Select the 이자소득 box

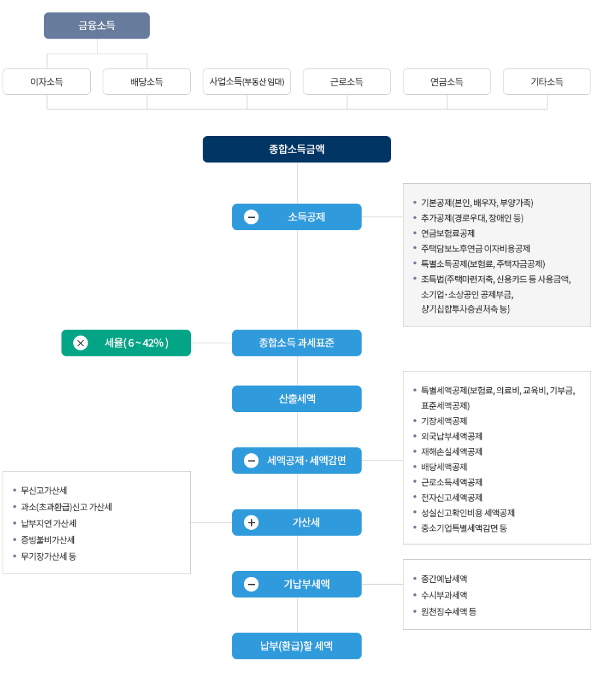pyautogui.click(x=46, y=81)
